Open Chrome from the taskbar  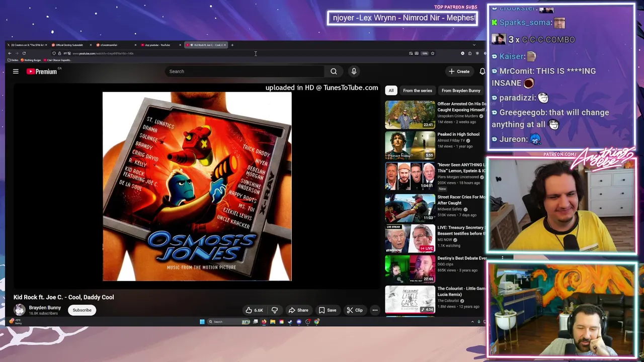pyautogui.click(x=316, y=322)
